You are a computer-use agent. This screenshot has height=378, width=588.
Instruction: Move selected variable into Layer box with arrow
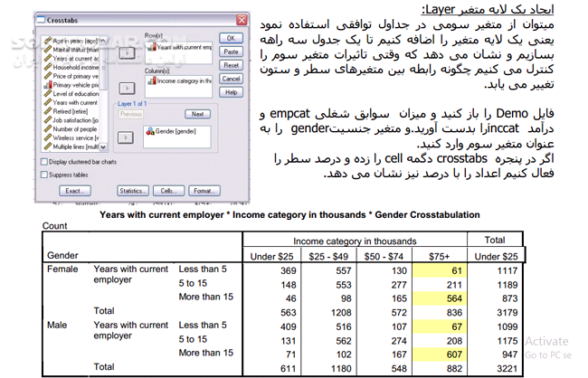coord(126,137)
